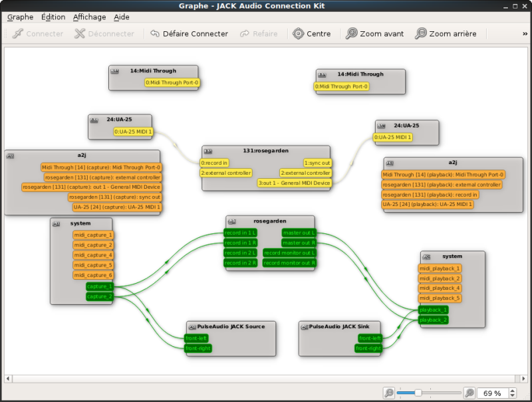The width and height of the screenshot is (532, 402).
Task: Select the 0:record in port
Action: 214,163
